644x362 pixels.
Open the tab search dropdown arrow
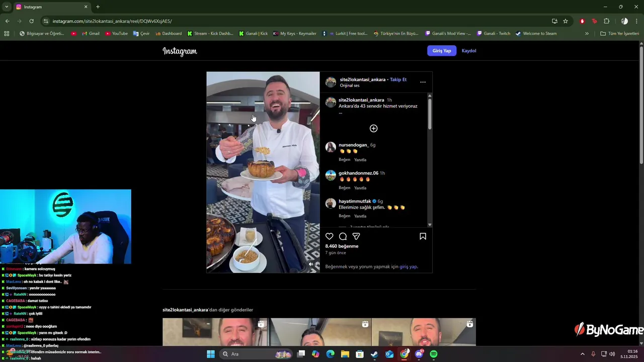point(6,7)
